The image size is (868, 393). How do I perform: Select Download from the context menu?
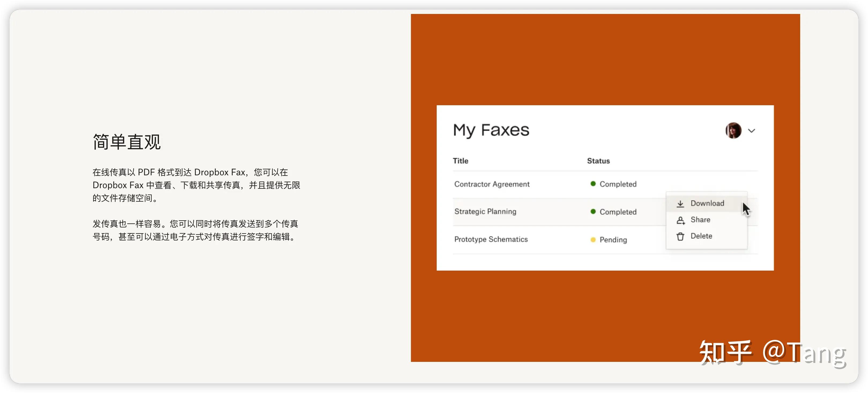708,203
